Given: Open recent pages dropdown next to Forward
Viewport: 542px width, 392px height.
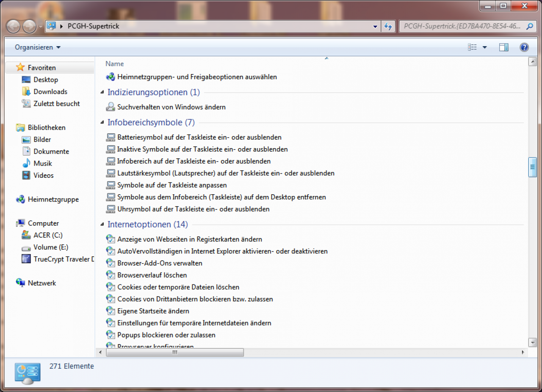Looking at the screenshot, I should pyautogui.click(x=41, y=27).
